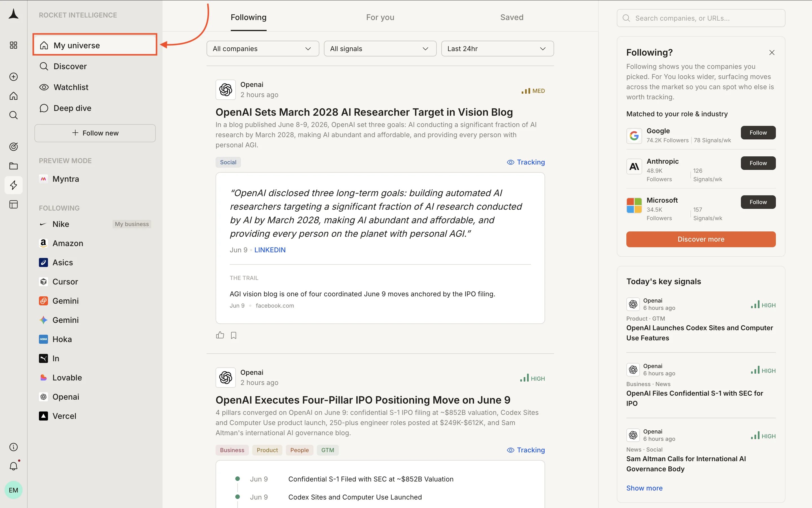Click the Social tag on first post
Image resolution: width=812 pixels, height=508 pixels.
click(x=228, y=162)
